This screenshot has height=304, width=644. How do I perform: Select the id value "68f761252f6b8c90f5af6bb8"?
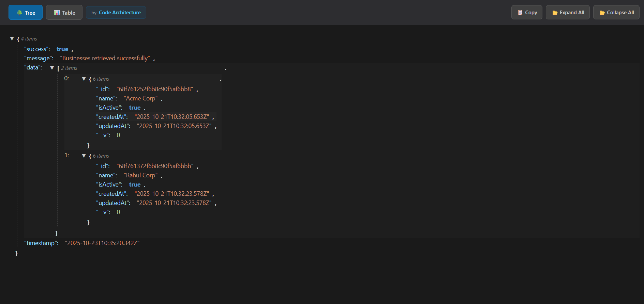point(155,89)
